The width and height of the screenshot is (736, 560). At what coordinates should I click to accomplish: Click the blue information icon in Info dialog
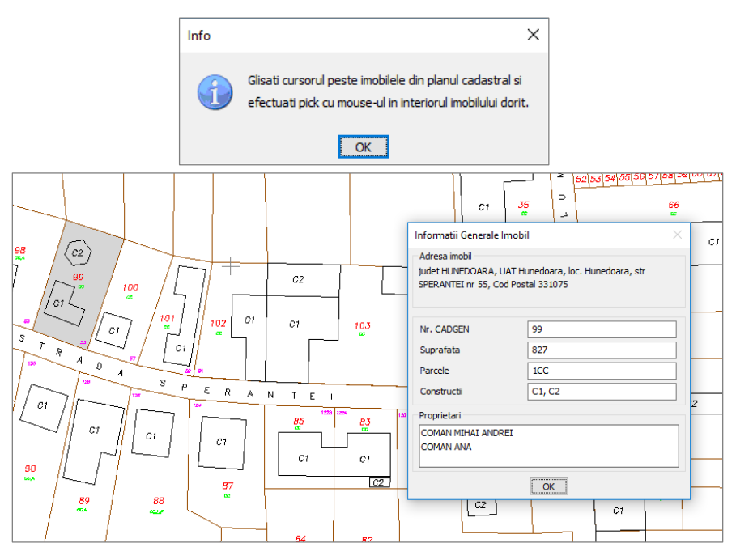[215, 92]
